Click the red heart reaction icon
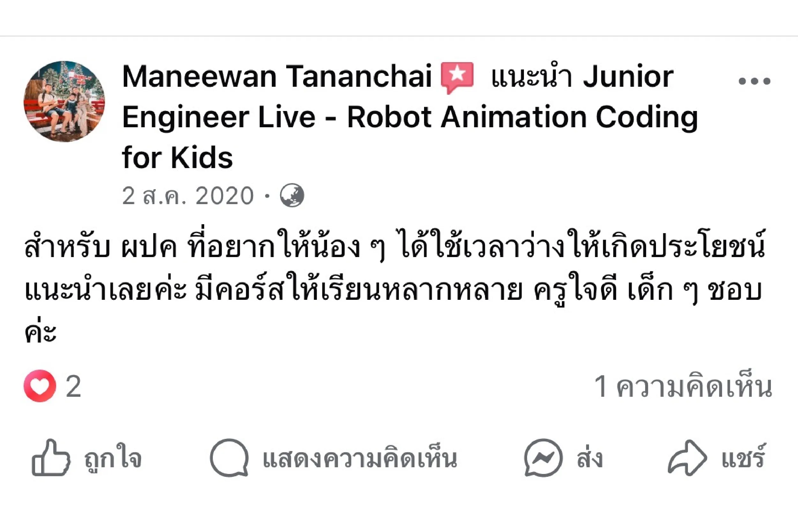 click(x=40, y=386)
